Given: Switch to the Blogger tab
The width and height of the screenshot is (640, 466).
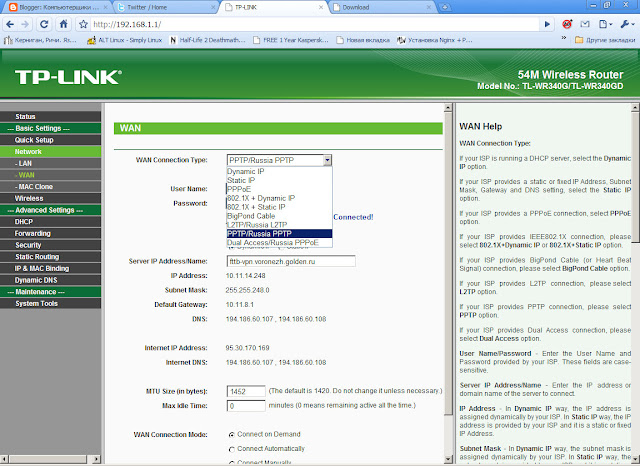Looking at the screenshot, I should click(x=58, y=7).
